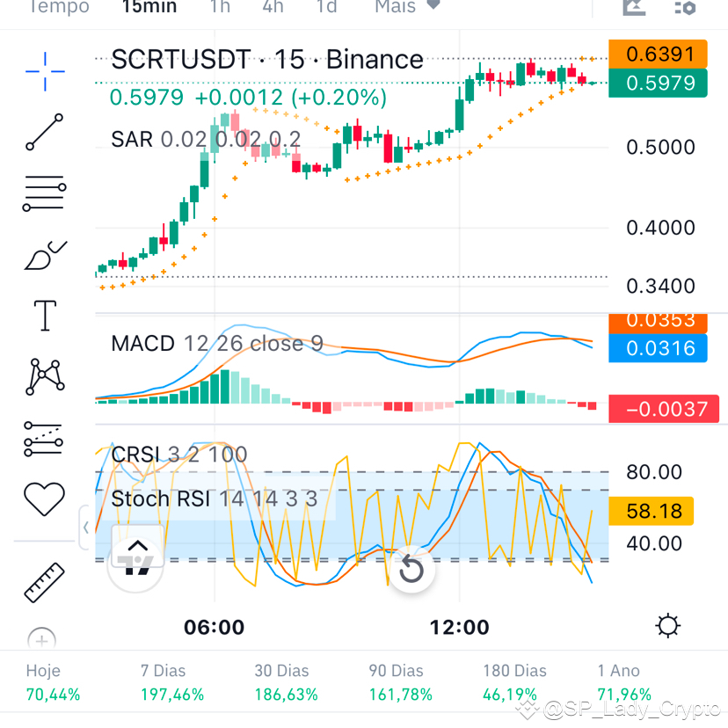Open the chart settings gear icon
The height and width of the screenshot is (728, 728).
[x=685, y=9]
